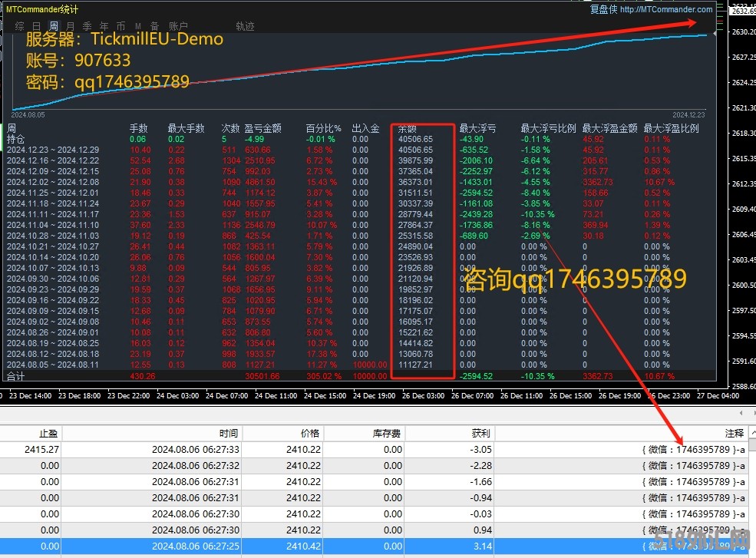The width and height of the screenshot is (756, 558).
Task: Switch to the 季 quarterly tab
Action: click(87, 26)
